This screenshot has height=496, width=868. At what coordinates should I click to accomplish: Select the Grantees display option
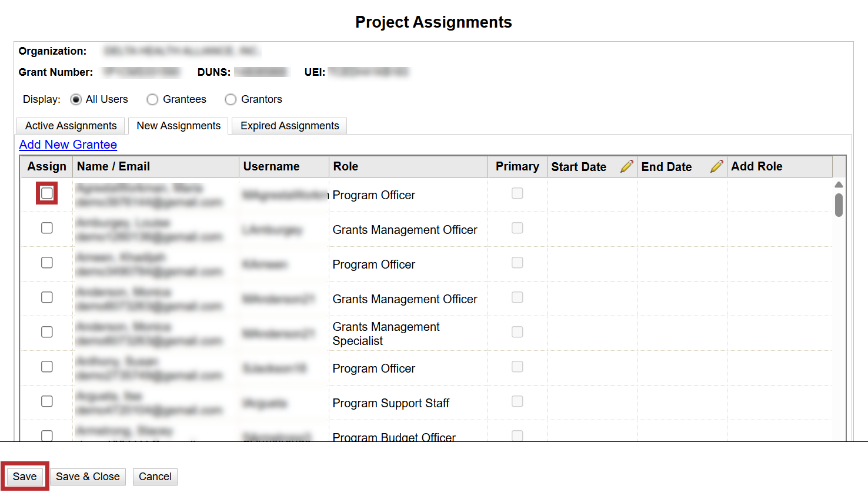point(152,99)
